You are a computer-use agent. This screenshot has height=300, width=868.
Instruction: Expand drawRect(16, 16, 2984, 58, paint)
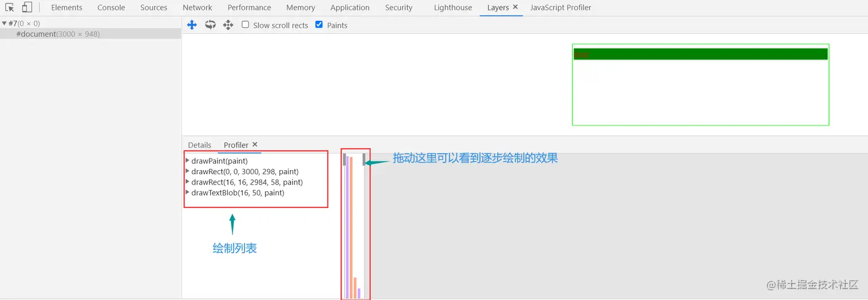point(188,182)
